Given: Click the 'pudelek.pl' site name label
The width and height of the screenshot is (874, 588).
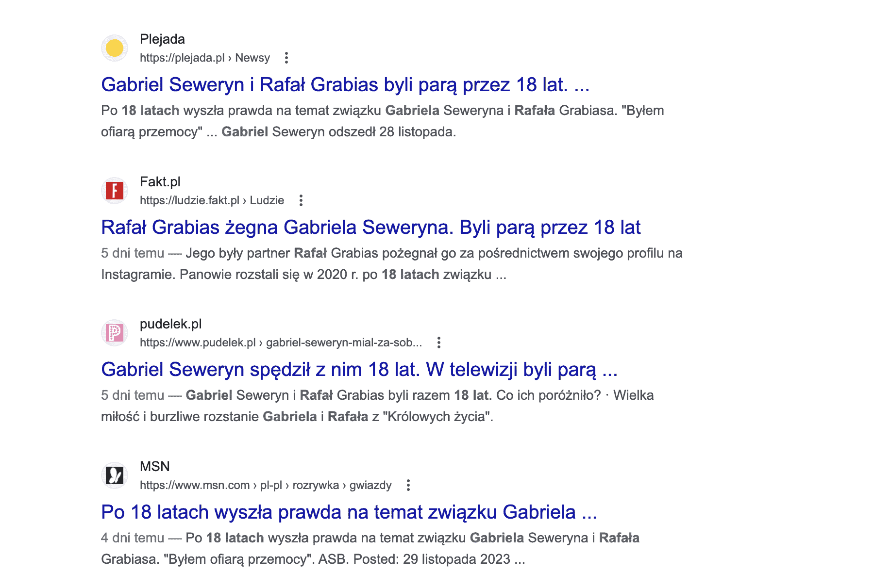Looking at the screenshot, I should pyautogui.click(x=170, y=324).
